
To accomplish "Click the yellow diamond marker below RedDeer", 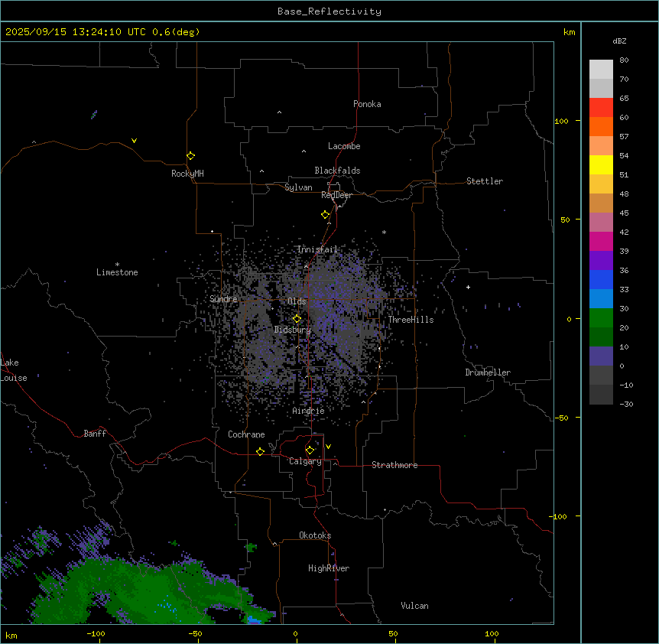I will click(326, 215).
